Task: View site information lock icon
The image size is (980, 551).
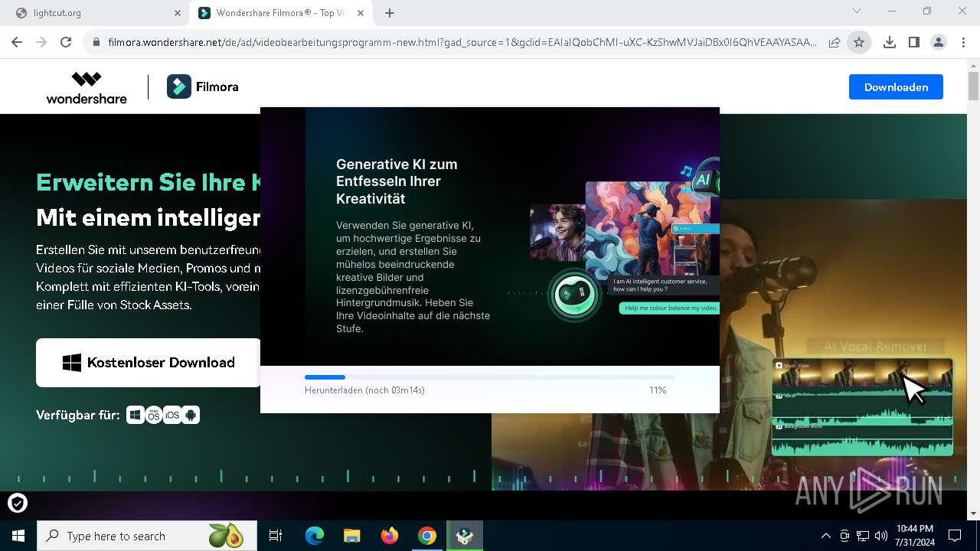Action: (96, 43)
